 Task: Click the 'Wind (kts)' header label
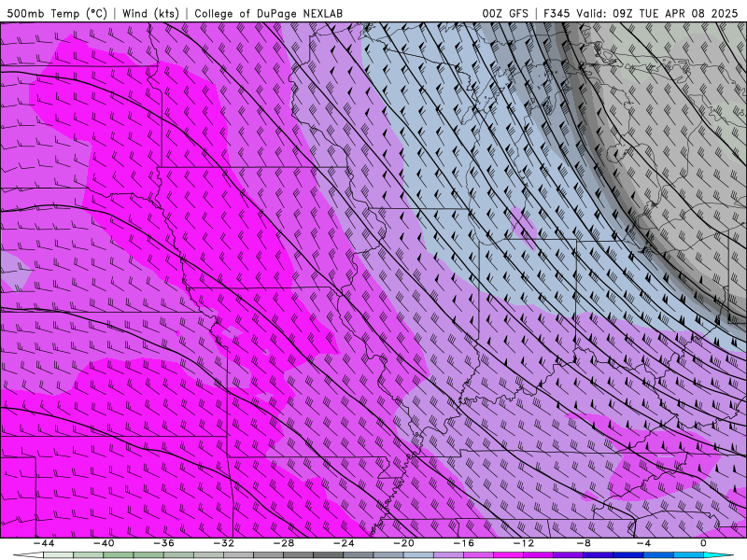[x=150, y=13]
